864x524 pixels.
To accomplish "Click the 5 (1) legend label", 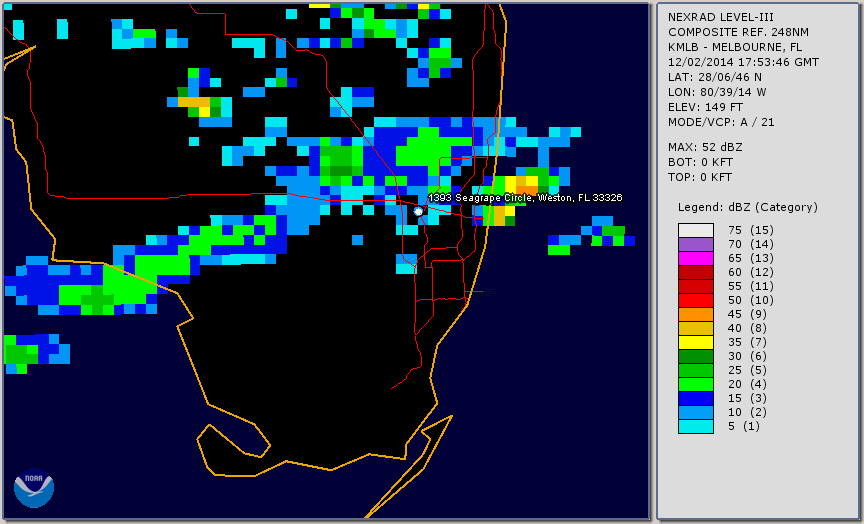I will [x=743, y=426].
